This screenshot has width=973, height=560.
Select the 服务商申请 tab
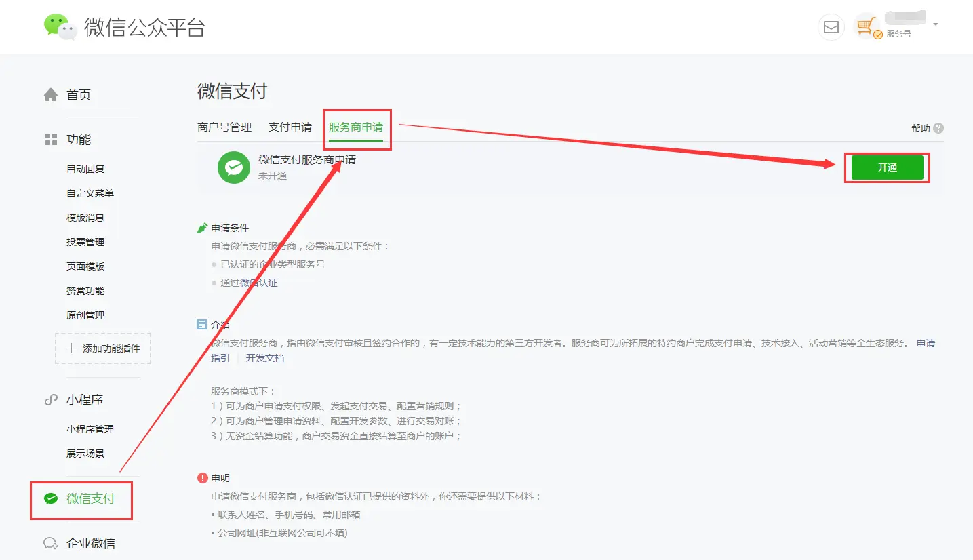tap(356, 127)
